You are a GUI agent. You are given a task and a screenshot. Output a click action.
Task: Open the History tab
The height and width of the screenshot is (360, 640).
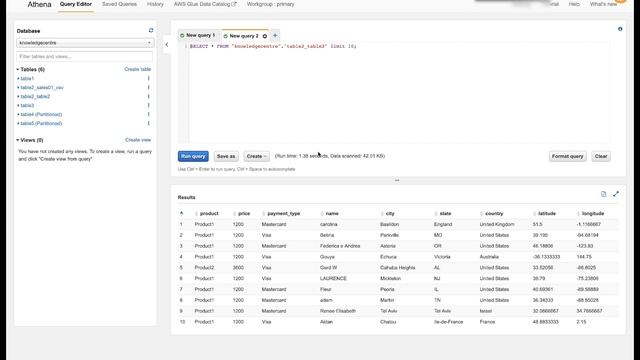point(155,4)
